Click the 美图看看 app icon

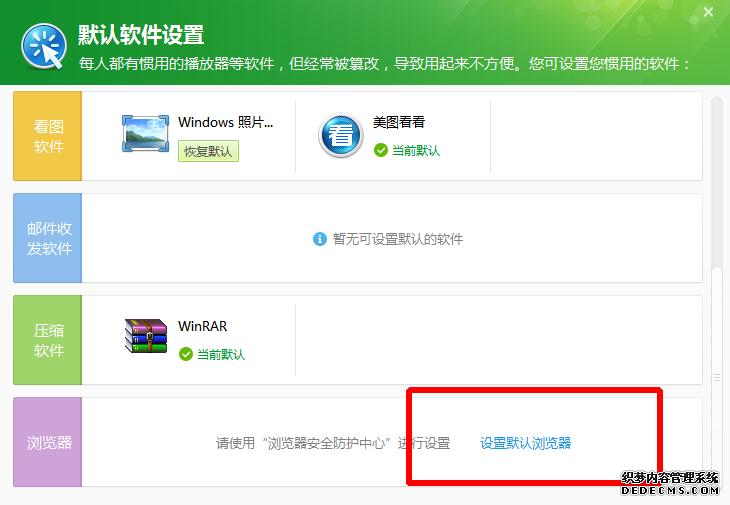click(341, 135)
